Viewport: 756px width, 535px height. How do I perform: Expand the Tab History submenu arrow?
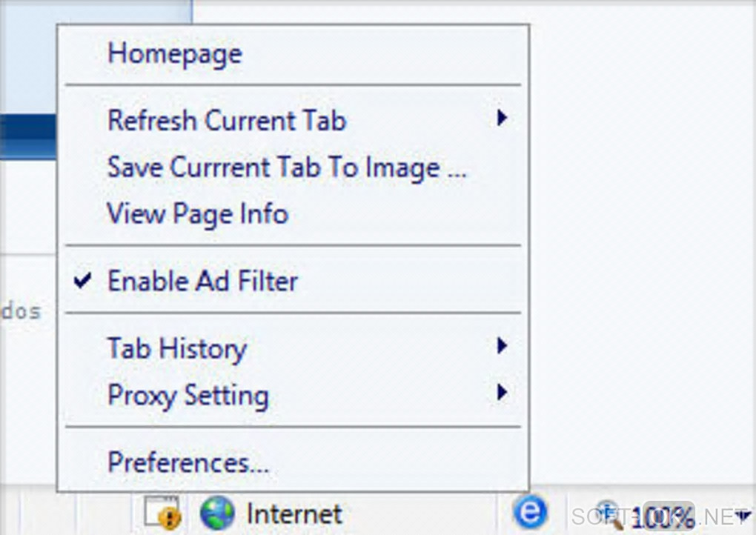click(x=502, y=345)
